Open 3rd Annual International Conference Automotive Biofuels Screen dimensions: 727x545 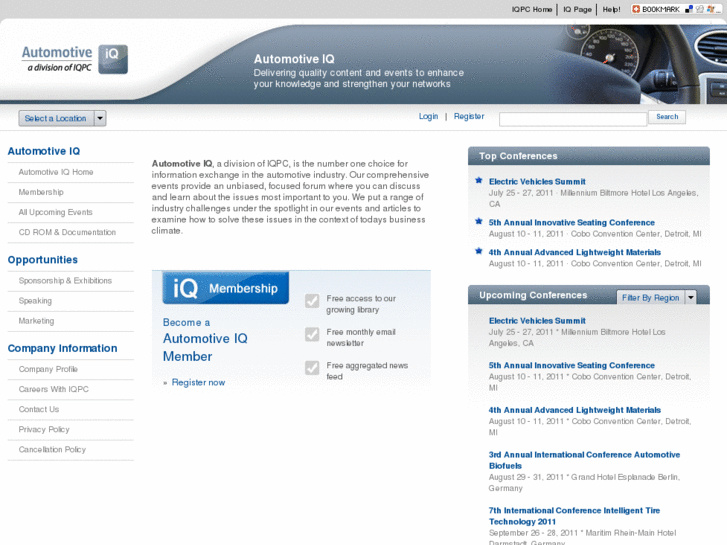pos(584,460)
